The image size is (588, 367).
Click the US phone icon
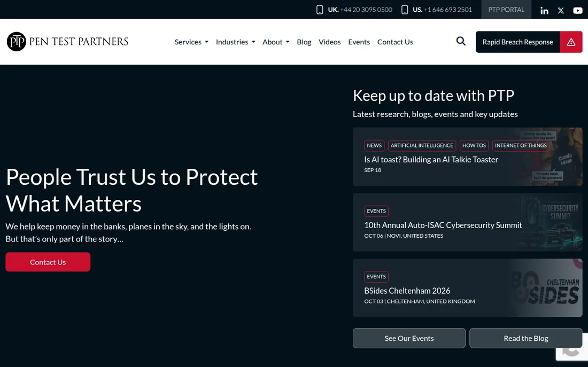click(405, 10)
